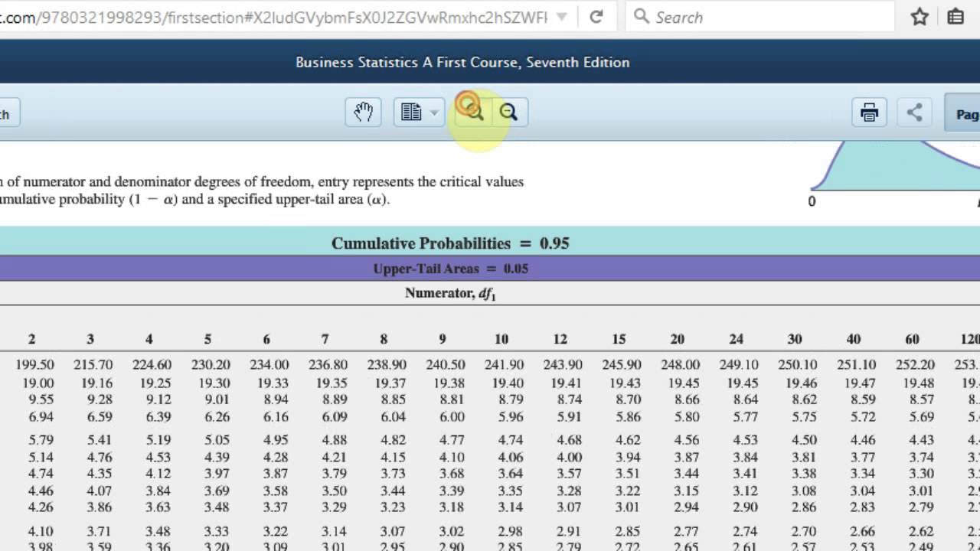Select the value 252.20 in the table
This screenshot has width=980, height=551.
click(x=915, y=365)
